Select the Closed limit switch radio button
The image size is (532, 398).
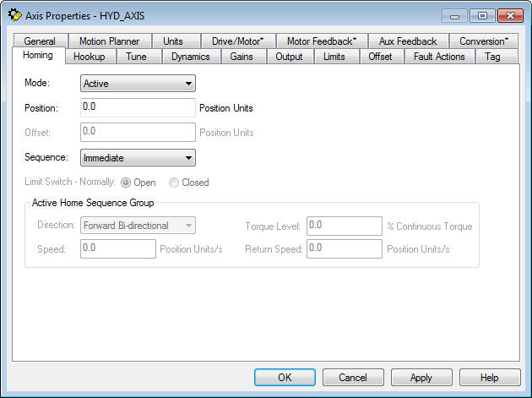pos(174,183)
